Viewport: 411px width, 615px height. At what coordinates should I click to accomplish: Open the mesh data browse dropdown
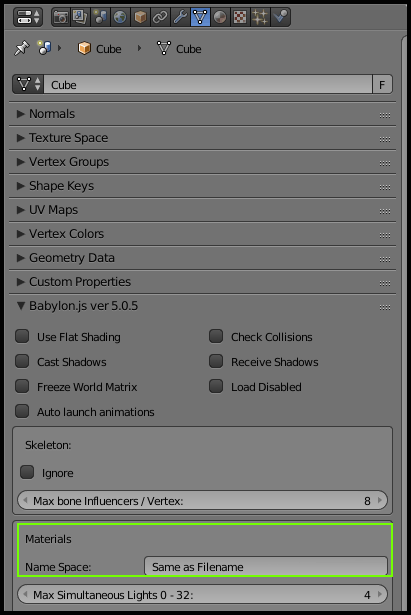pos(28,84)
